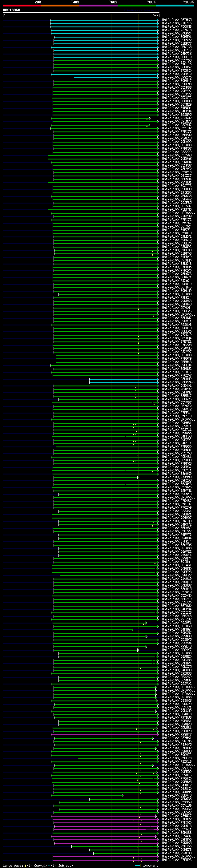
Task: Click the cyan alignment bar for UniRef100_Q0WPR4-2
Action: click(124, 382)
